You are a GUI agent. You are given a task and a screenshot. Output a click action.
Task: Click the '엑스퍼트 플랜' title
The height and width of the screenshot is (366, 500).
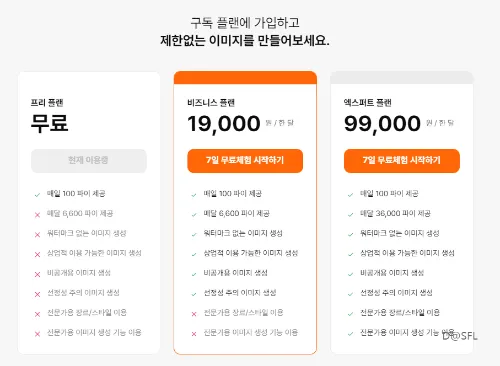pos(368,103)
